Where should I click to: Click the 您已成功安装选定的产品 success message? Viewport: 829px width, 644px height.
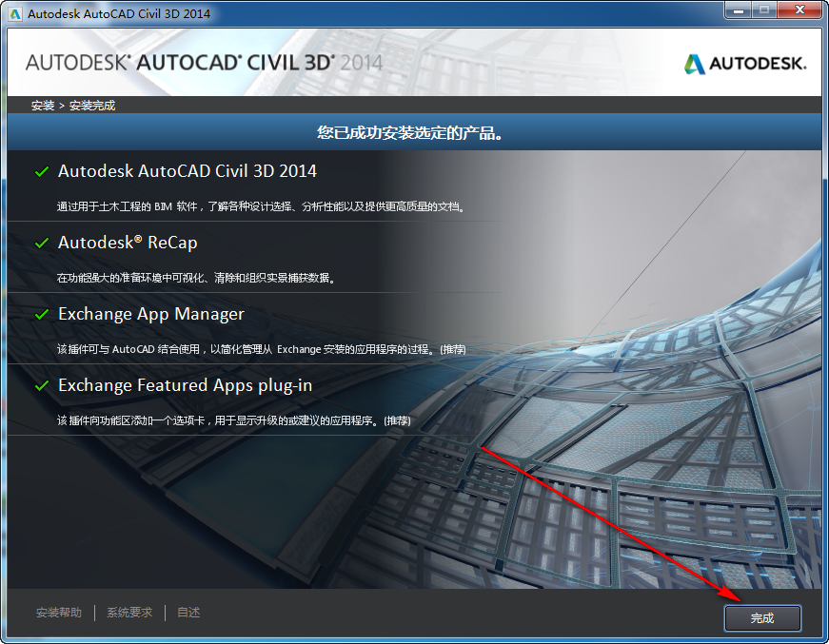point(410,132)
